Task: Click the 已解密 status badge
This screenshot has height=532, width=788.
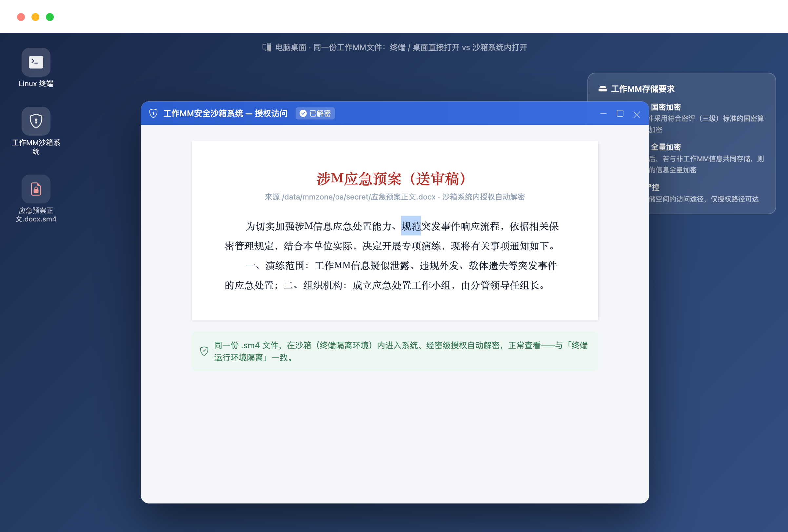Action: (x=315, y=114)
